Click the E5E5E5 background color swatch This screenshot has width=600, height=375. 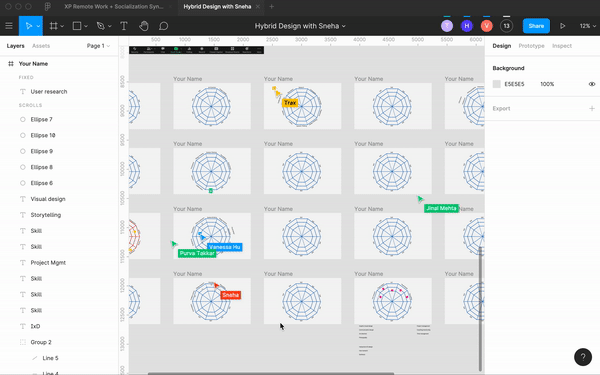pyautogui.click(x=496, y=84)
